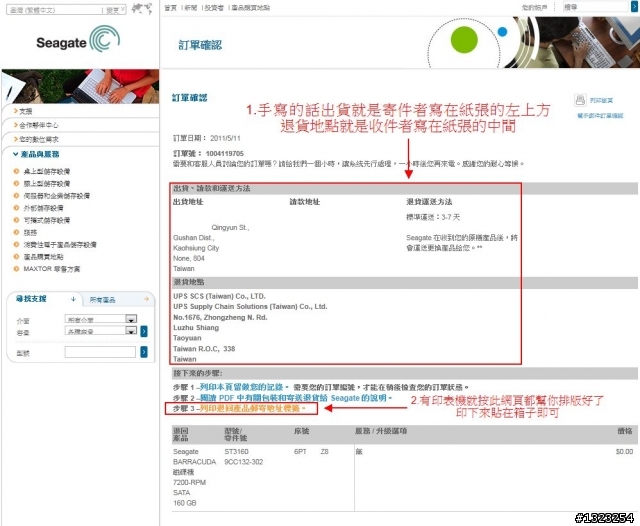
Task: Switch to the 尋找支援 tab
Action: [31, 299]
